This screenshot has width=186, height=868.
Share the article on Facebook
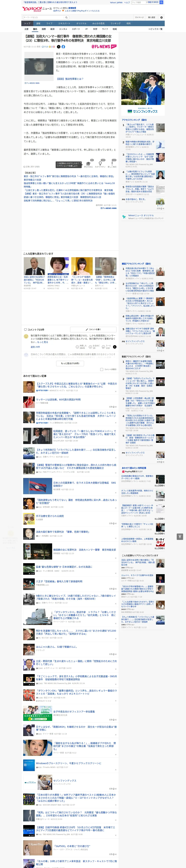(63, 47)
